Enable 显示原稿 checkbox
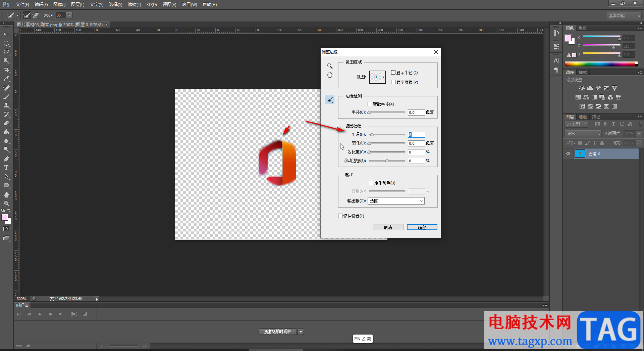The width and height of the screenshot is (644, 351). click(393, 82)
